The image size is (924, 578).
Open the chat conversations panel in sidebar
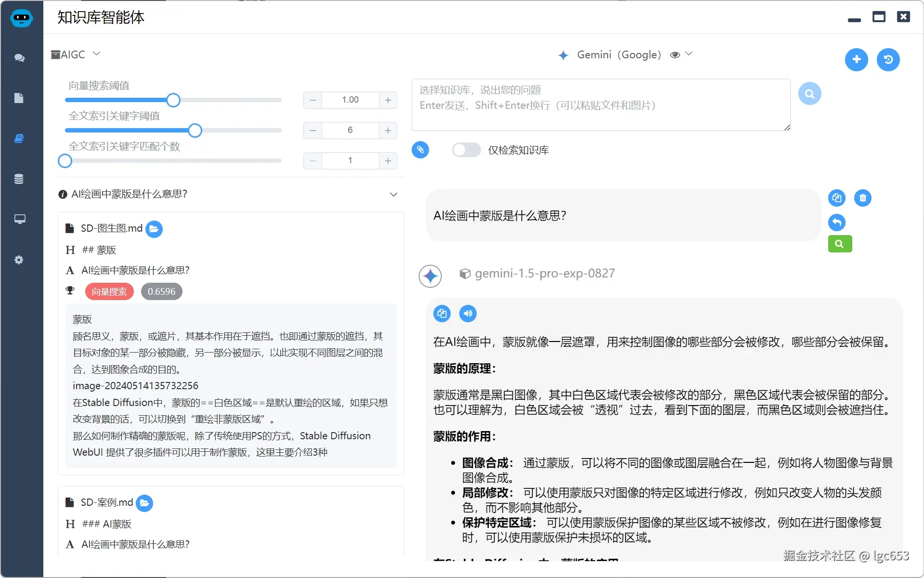click(x=20, y=58)
